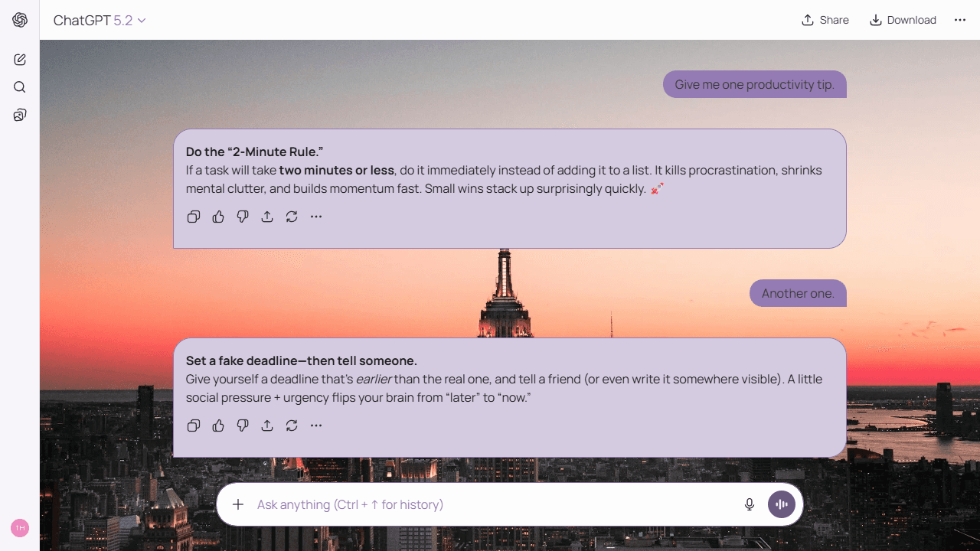Click the Download button in header

point(903,20)
